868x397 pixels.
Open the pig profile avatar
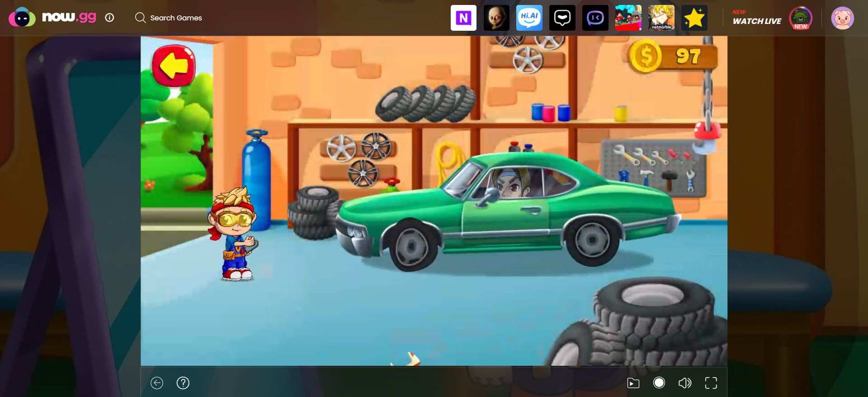click(842, 18)
